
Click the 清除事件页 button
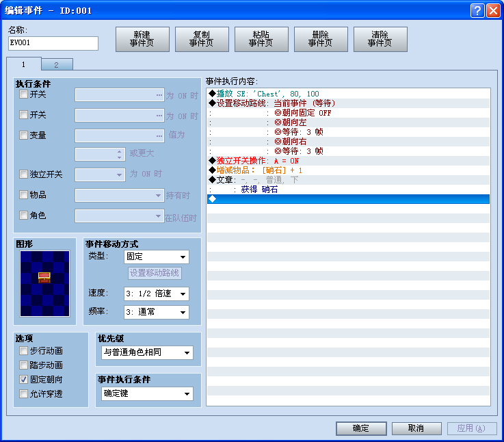380,39
